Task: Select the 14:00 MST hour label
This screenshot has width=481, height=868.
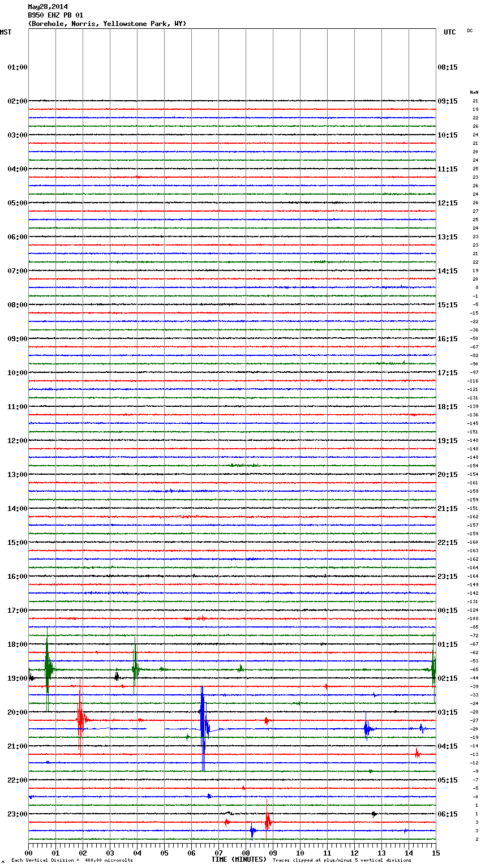Action: [18, 509]
